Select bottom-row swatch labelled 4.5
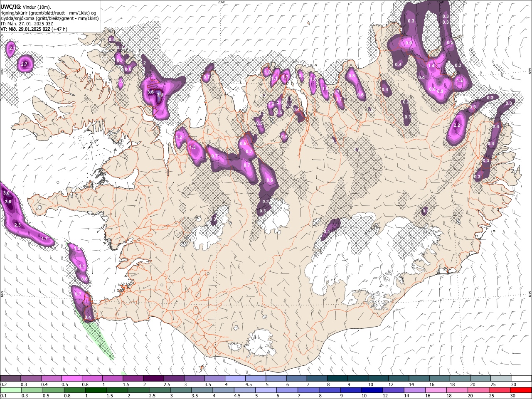Image resolution: width=532 pixels, height=399 pixels. tap(246, 390)
